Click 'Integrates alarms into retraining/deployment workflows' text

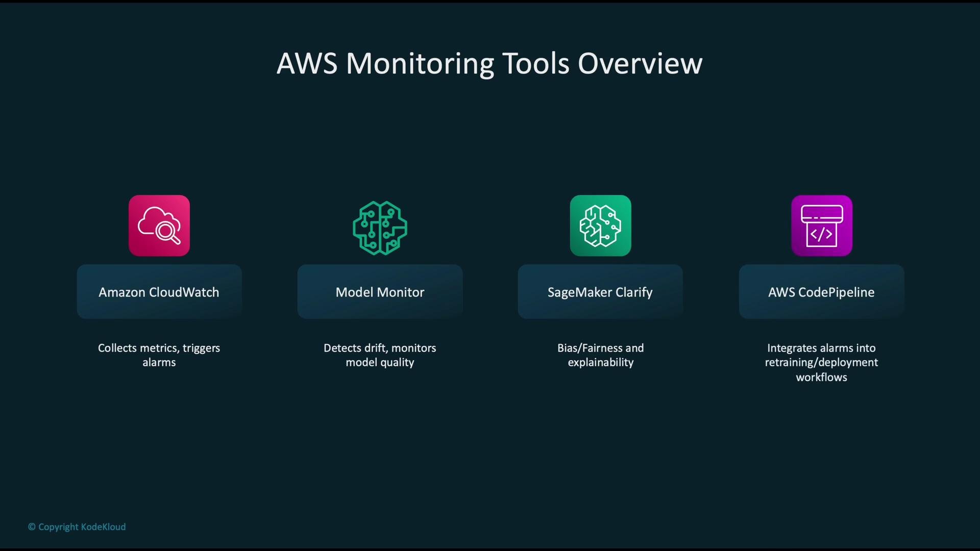822,363
